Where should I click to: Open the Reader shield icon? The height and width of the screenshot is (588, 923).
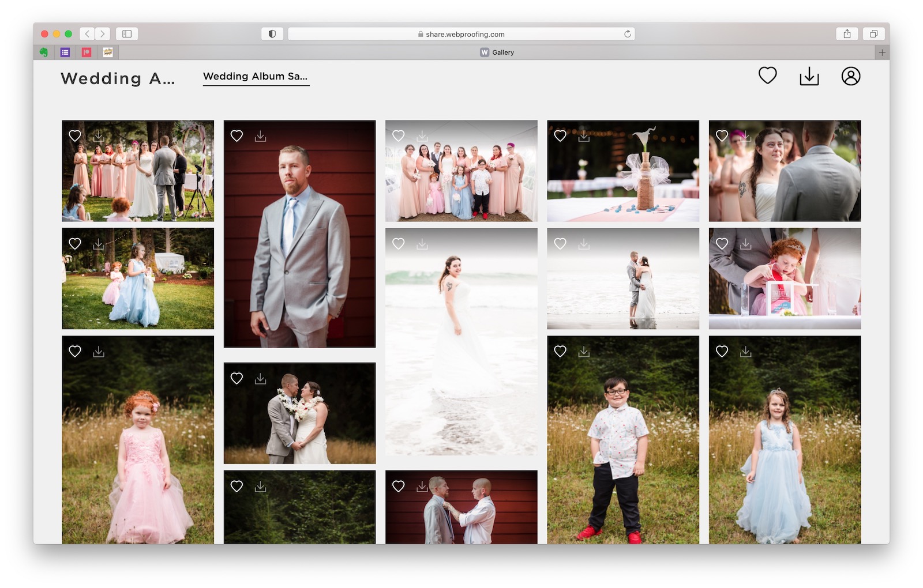pos(272,33)
